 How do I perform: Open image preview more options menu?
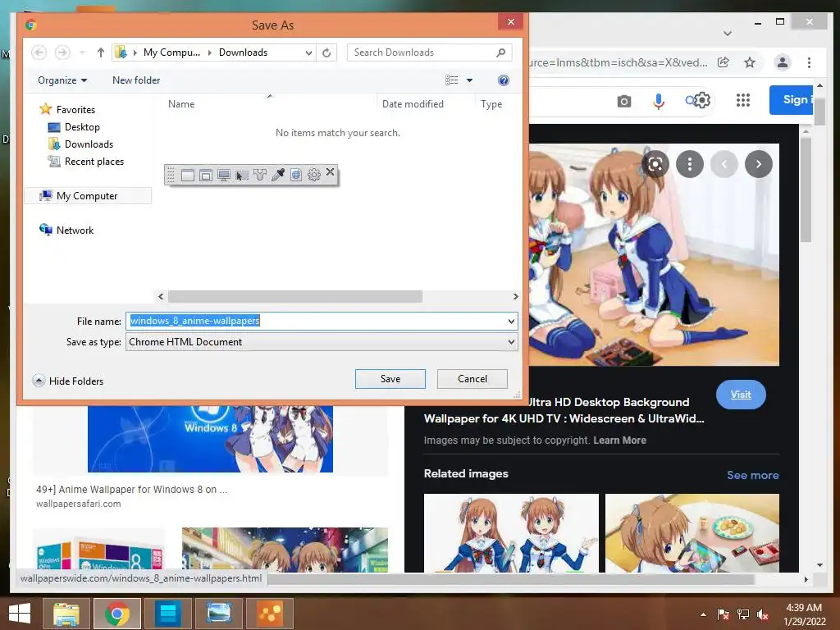click(x=689, y=164)
